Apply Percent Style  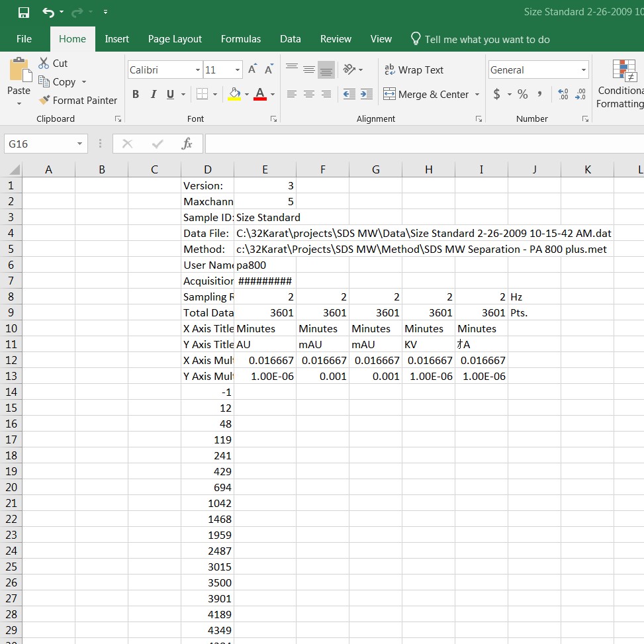pyautogui.click(x=522, y=95)
